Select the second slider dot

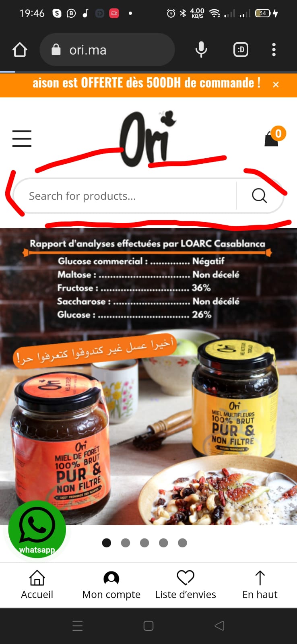126,543
